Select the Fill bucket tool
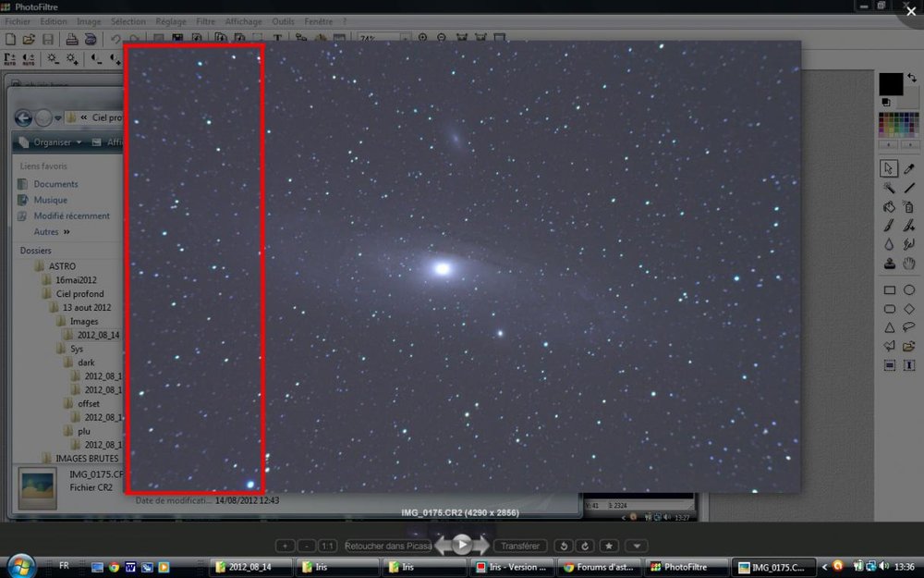This screenshot has height=578, width=924. [x=889, y=206]
